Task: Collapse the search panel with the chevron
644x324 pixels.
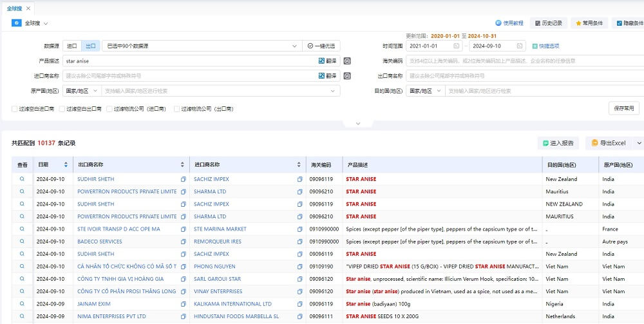Action: click(357, 123)
